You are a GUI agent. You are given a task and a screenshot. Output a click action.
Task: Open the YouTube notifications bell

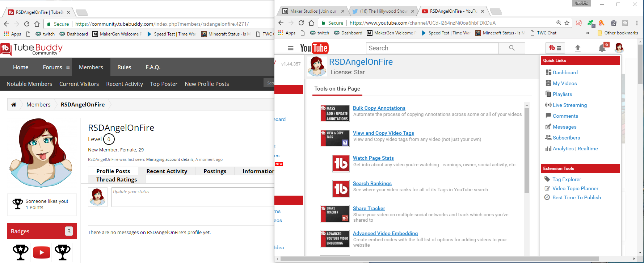pos(602,48)
